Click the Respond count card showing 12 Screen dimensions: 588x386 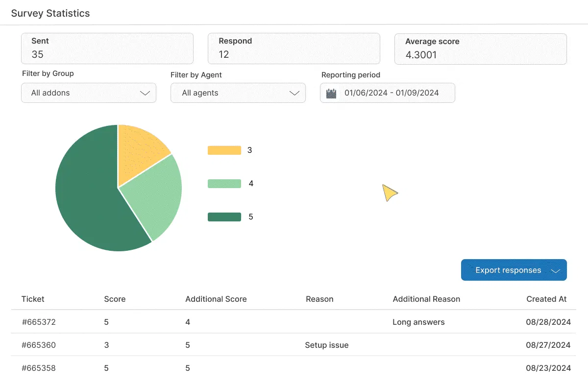click(x=294, y=48)
